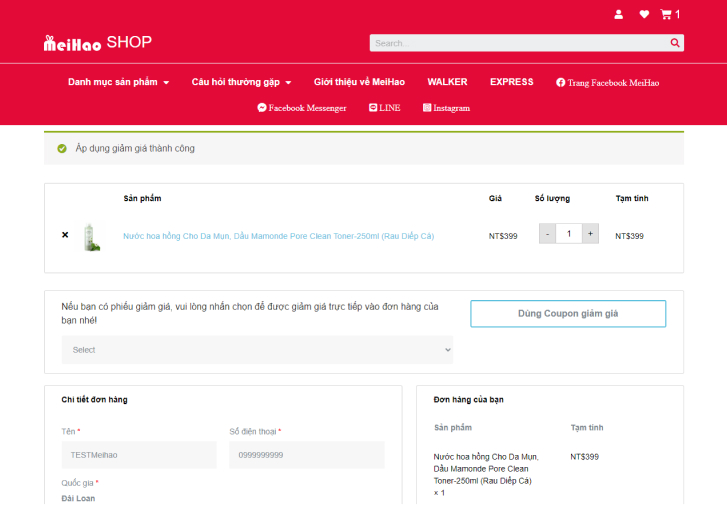This screenshot has width=727, height=505.
Task: Click the search magnifier icon
Action: pos(675,43)
